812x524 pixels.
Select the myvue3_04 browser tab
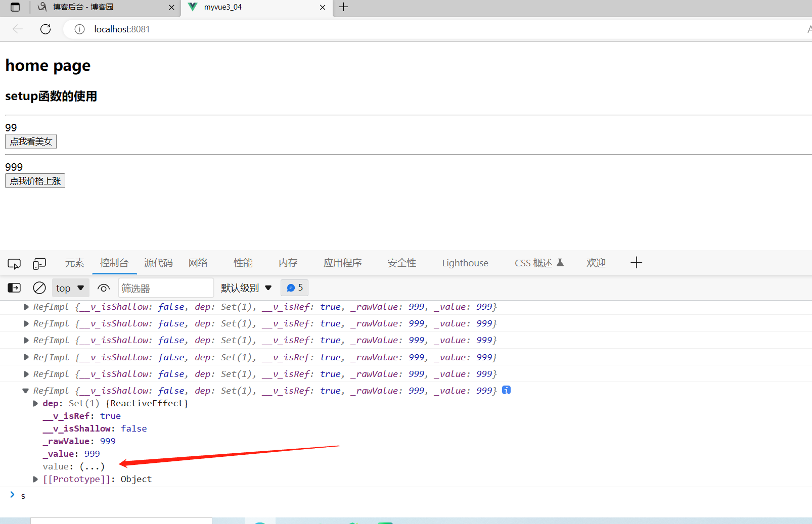pyautogui.click(x=257, y=8)
